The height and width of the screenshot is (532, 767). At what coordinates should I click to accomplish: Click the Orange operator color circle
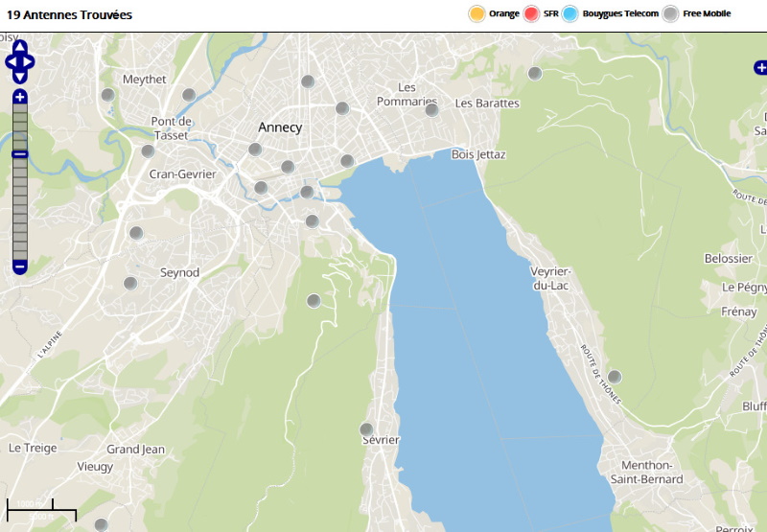[x=476, y=13]
